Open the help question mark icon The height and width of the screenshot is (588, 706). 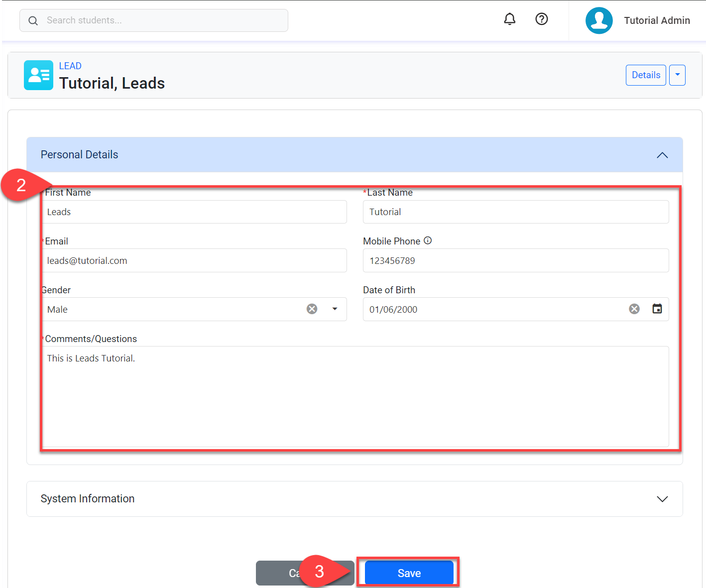[x=541, y=19]
